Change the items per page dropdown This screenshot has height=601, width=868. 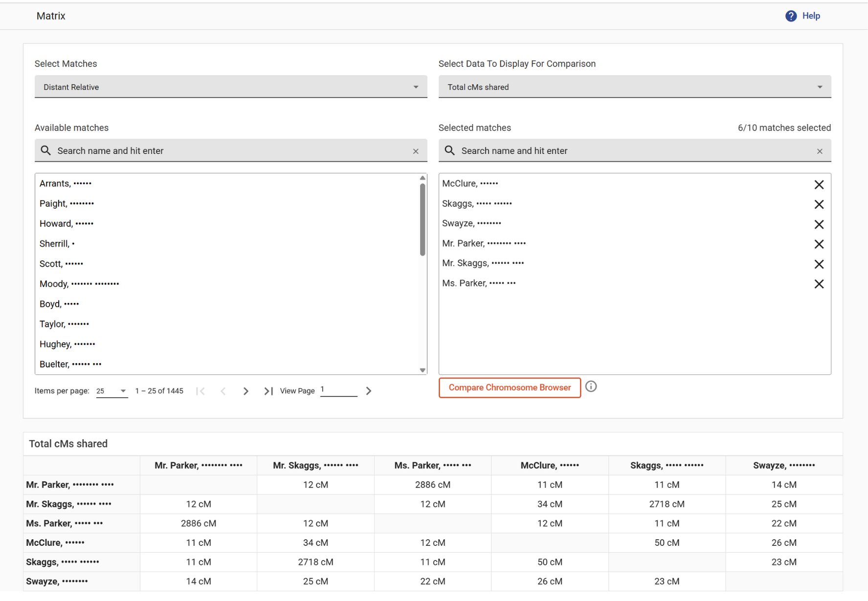pyautogui.click(x=111, y=391)
